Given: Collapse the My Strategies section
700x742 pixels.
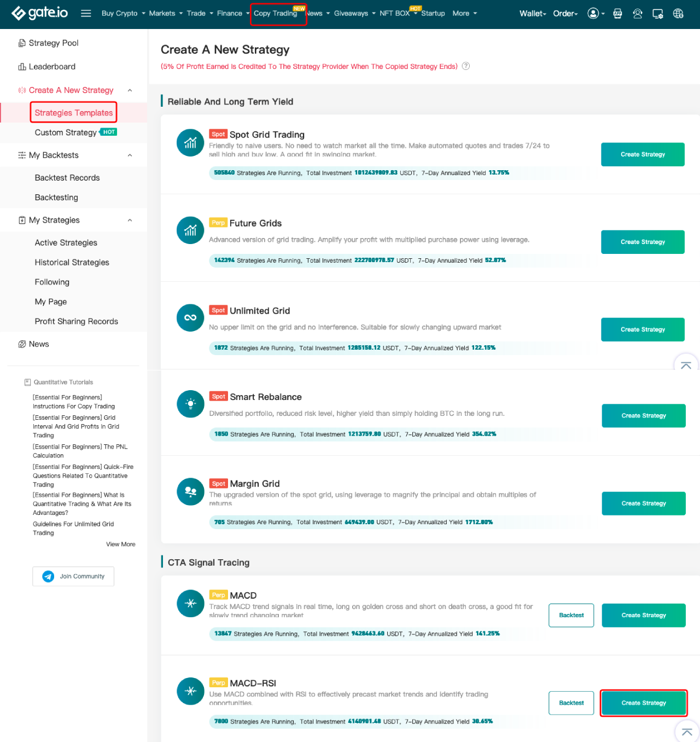Looking at the screenshot, I should point(130,220).
